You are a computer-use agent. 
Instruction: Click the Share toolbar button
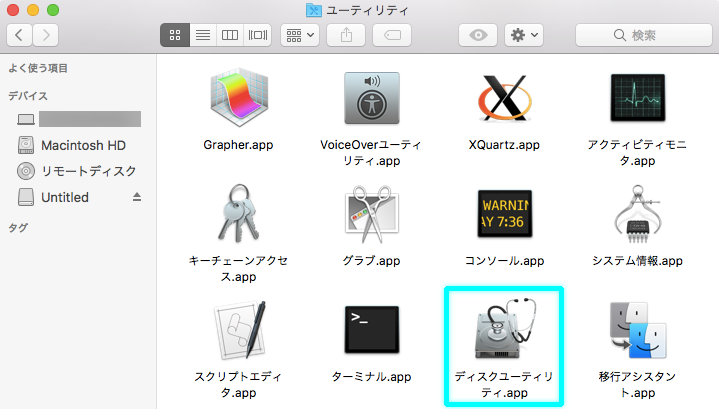point(346,35)
